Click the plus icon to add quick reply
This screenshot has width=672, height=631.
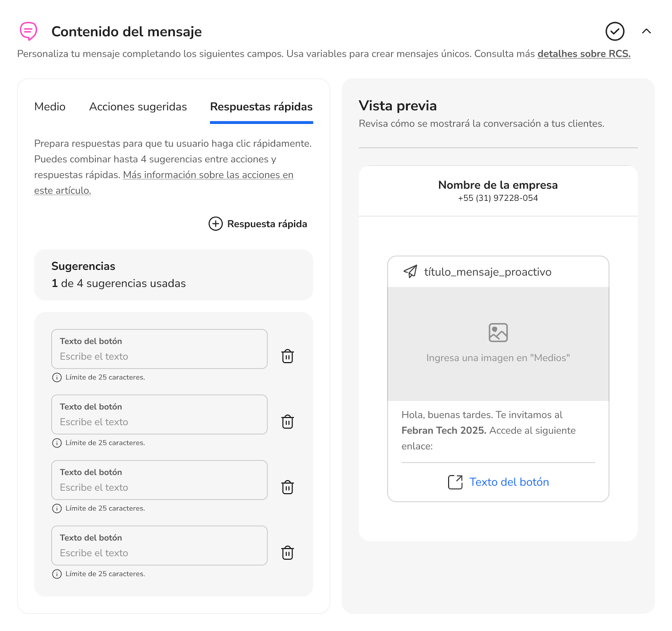pos(215,224)
